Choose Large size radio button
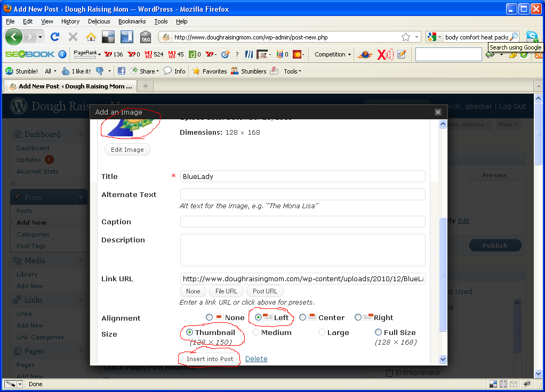This screenshot has height=392, width=545. (x=322, y=332)
